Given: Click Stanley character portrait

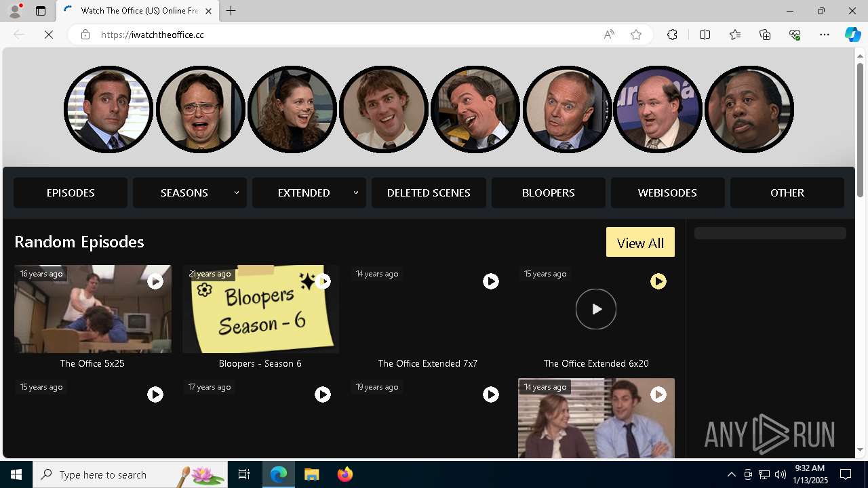Looking at the screenshot, I should (749, 109).
